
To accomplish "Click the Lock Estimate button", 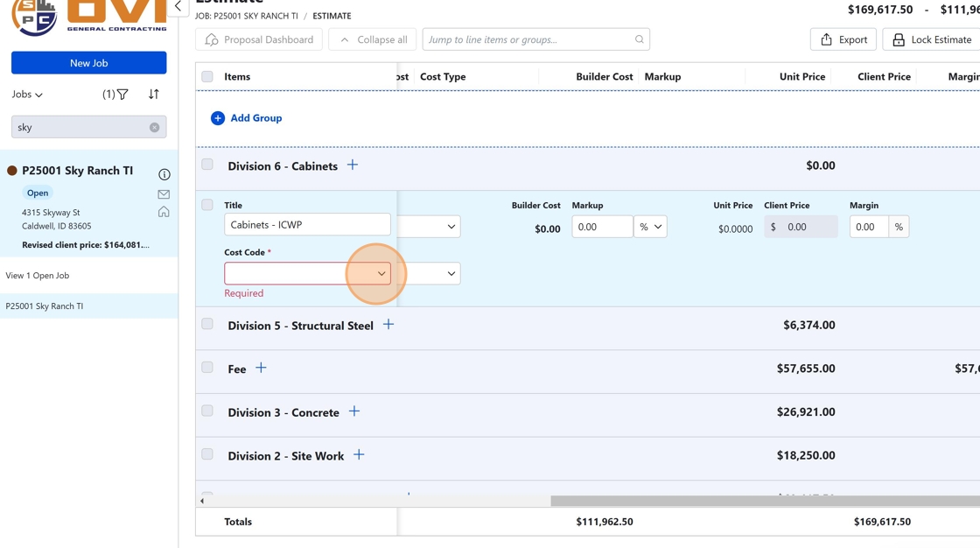I will click(931, 39).
